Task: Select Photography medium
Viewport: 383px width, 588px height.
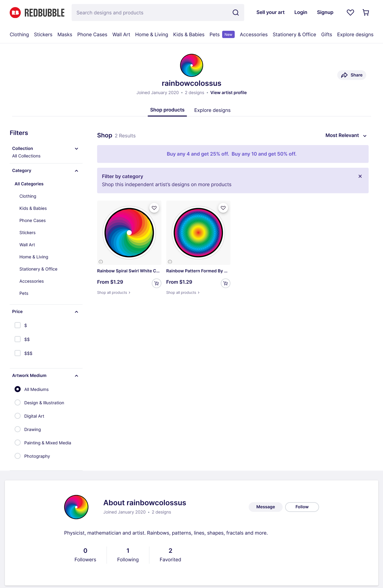Action: (x=18, y=456)
